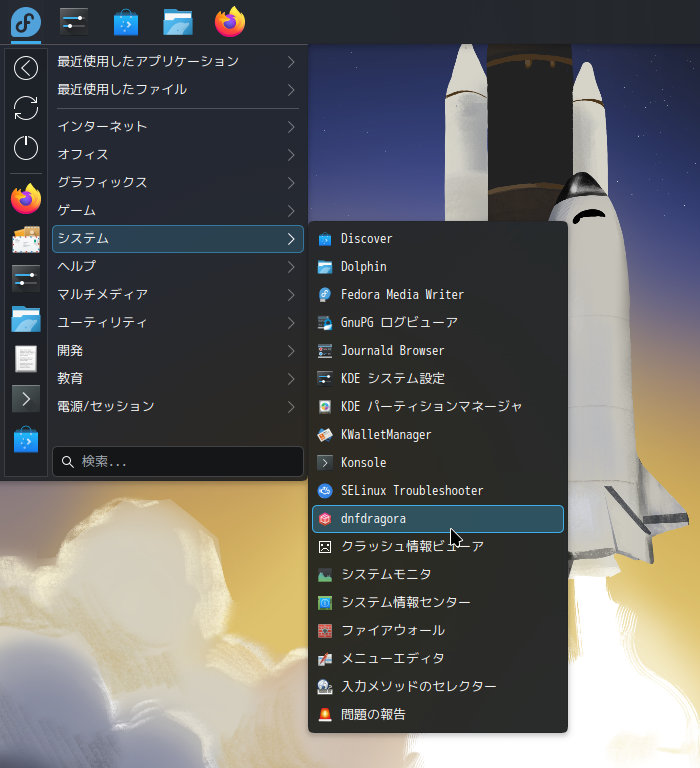Click the 問題の報告 siren icon
The image size is (700, 768).
coord(325,715)
